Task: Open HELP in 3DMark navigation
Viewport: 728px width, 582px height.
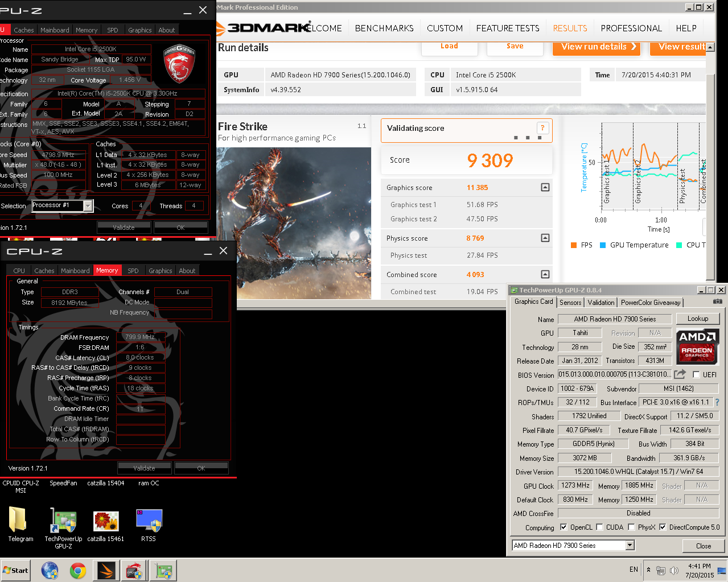Action: click(x=686, y=28)
